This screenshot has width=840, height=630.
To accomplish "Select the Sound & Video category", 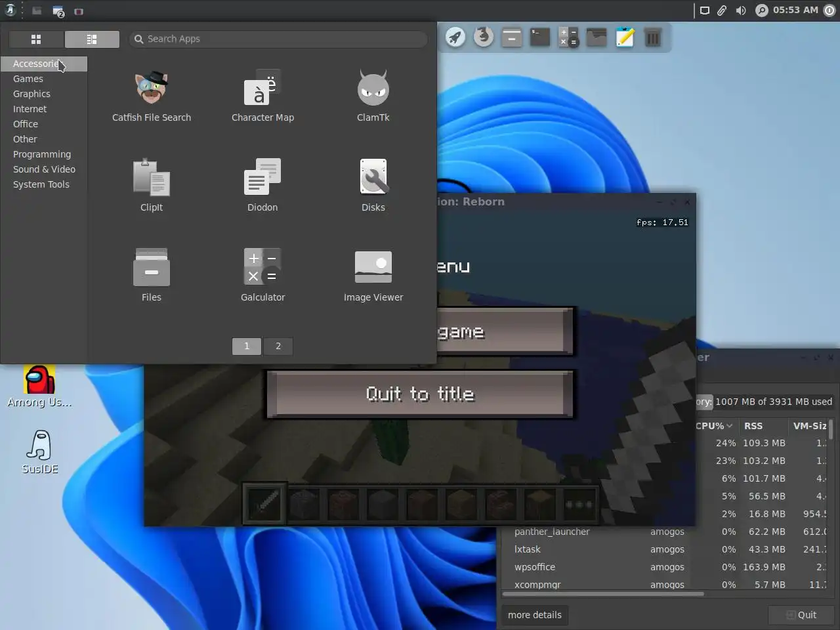I will (44, 169).
